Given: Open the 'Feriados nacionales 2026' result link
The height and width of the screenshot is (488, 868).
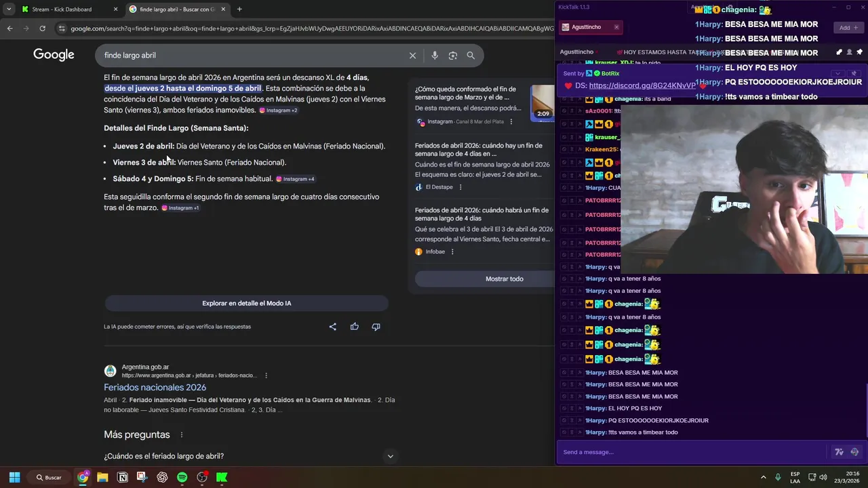Looking at the screenshot, I should (155, 388).
